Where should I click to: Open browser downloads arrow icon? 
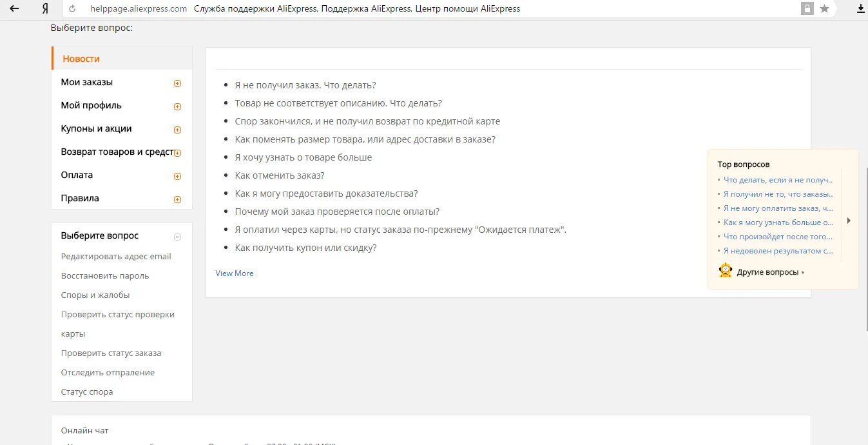point(860,8)
